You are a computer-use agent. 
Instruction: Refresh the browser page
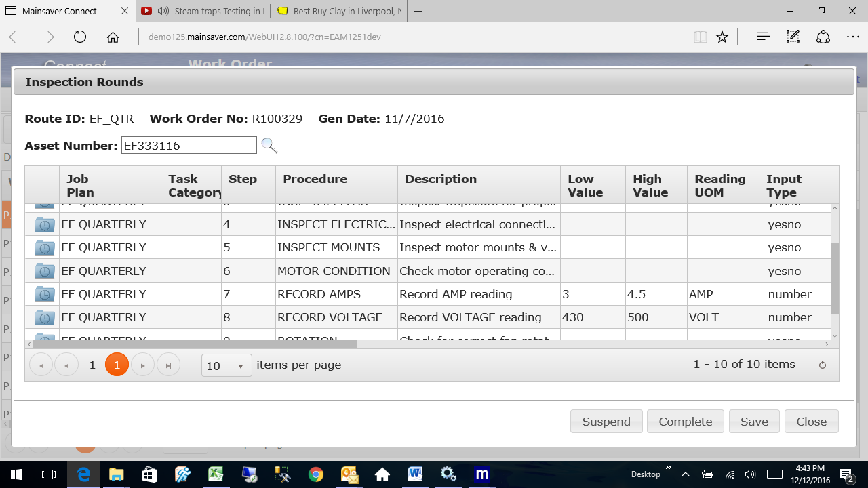point(80,37)
